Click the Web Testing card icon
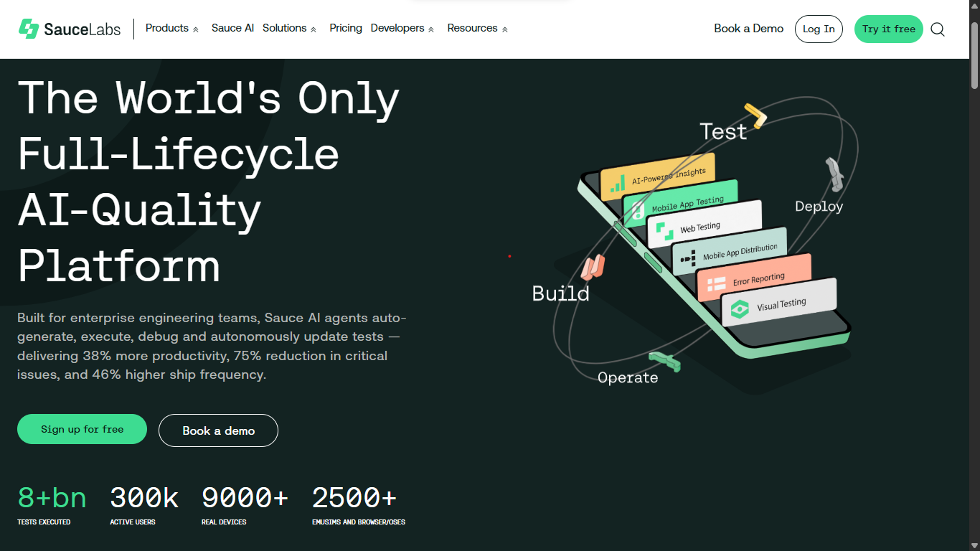 [x=665, y=231]
